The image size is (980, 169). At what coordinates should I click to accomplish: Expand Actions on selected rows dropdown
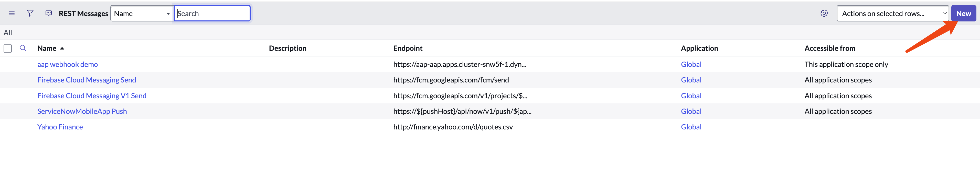coord(892,14)
